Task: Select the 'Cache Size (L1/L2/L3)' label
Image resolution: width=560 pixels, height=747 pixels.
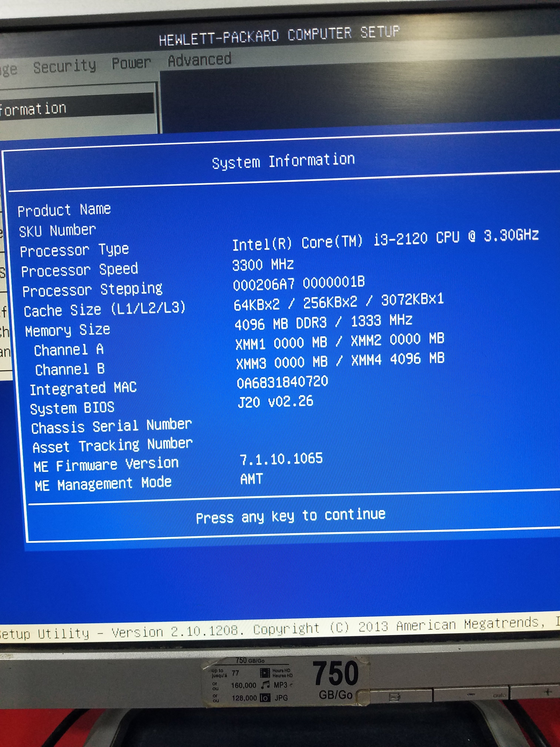Action: [x=105, y=309]
